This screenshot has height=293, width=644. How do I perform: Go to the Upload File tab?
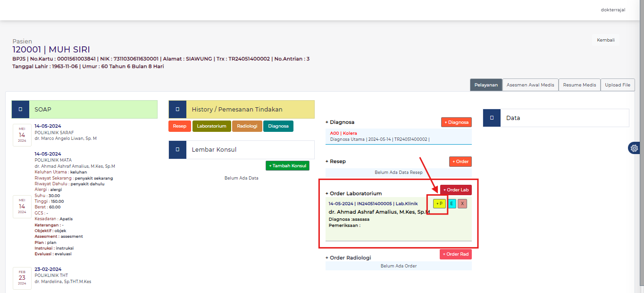pyautogui.click(x=618, y=85)
